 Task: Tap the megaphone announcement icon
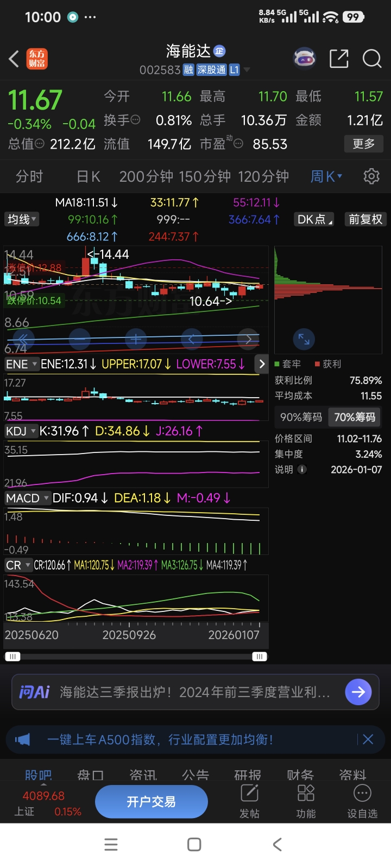pos(23,739)
